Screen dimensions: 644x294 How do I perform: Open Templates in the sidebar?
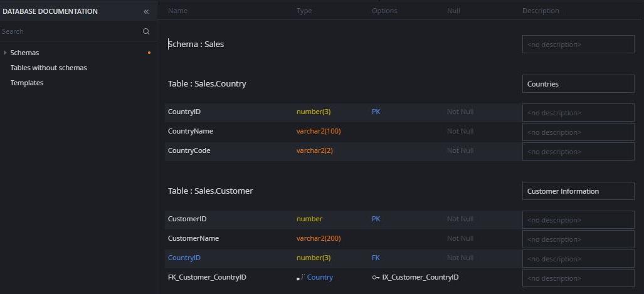(27, 83)
